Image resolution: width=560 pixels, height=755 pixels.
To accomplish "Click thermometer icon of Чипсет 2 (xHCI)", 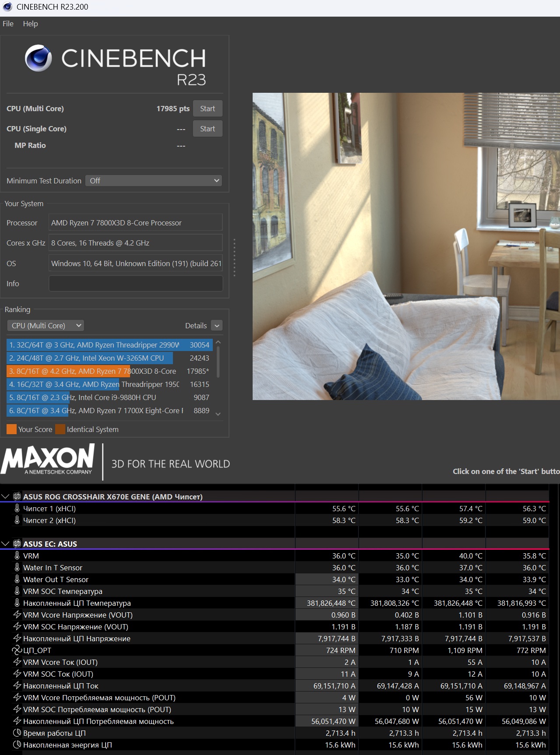I will click(x=17, y=520).
